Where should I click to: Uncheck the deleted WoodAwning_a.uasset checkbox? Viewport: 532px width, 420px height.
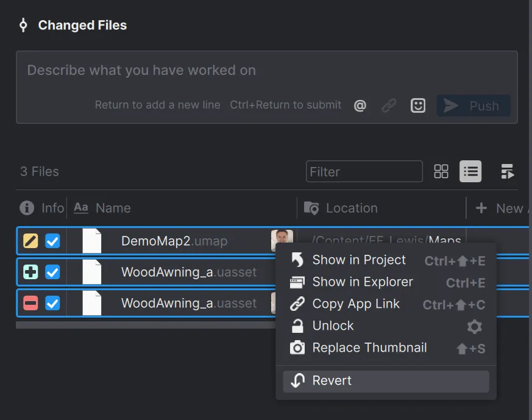(53, 303)
